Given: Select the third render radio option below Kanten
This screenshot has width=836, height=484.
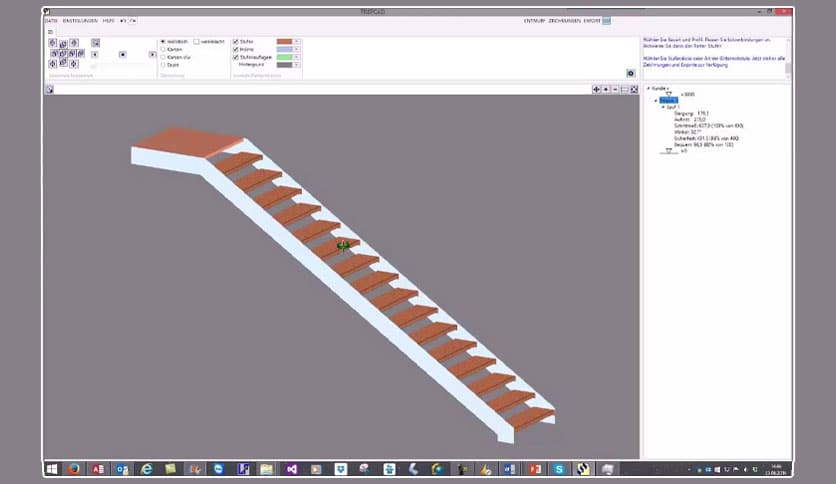Looking at the screenshot, I should tap(163, 57).
